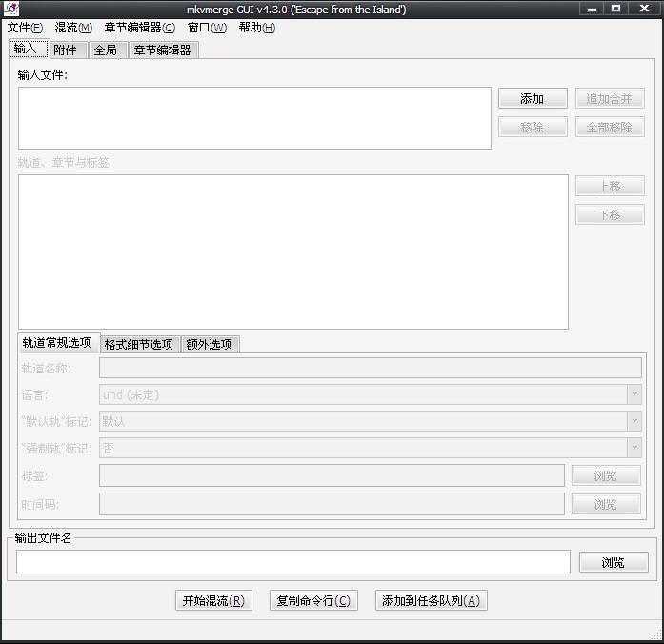Viewport: 664px width, 644px height.
Task: Switch to the 附件 (Attachments) tab
Action: [65, 50]
